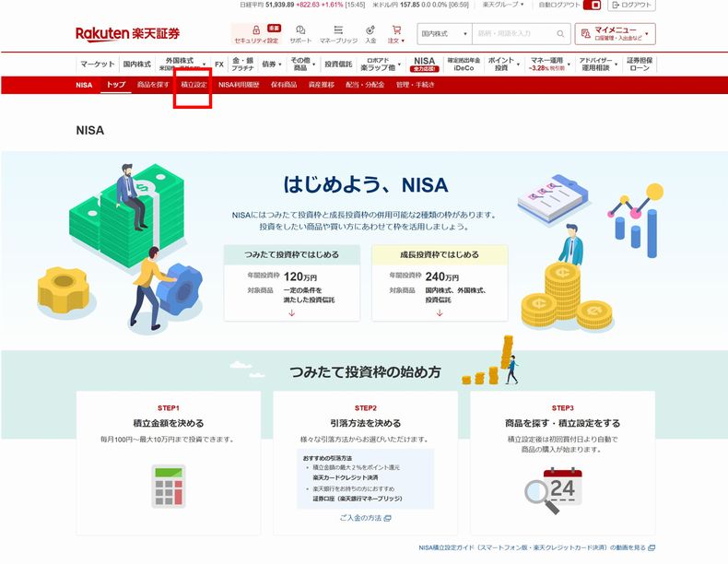Expand the 楽ラップ他 menu
This screenshot has height=564, width=728.
pyautogui.click(x=381, y=65)
